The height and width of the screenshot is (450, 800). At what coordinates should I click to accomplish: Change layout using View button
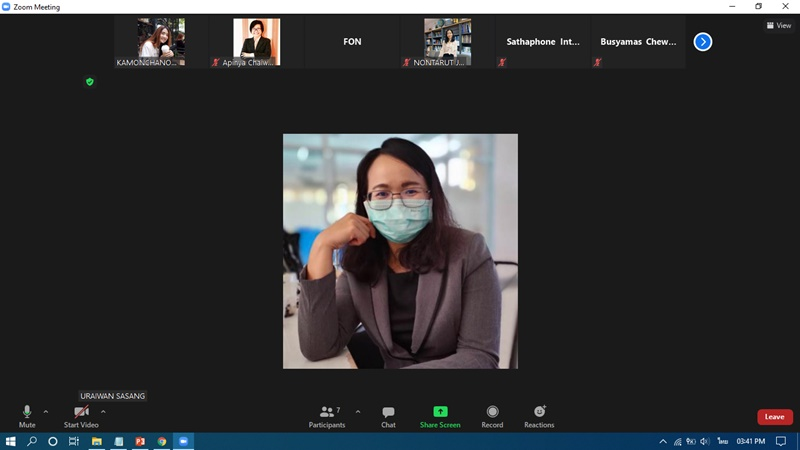[777, 26]
